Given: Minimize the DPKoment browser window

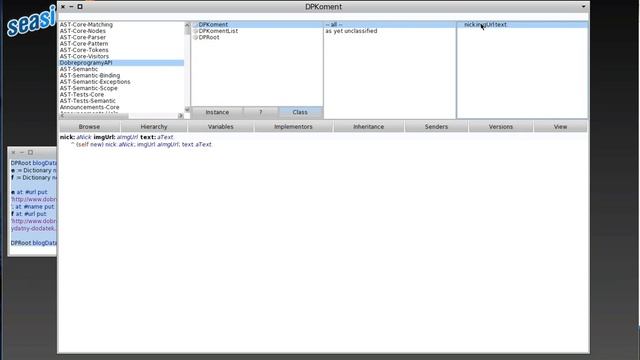Looking at the screenshot, I should pyautogui.click(x=71, y=7).
